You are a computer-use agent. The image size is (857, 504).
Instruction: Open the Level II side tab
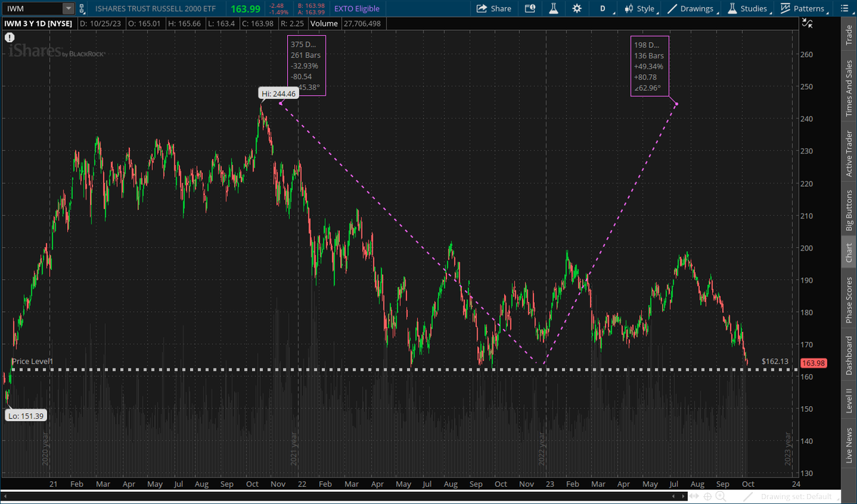click(x=848, y=401)
